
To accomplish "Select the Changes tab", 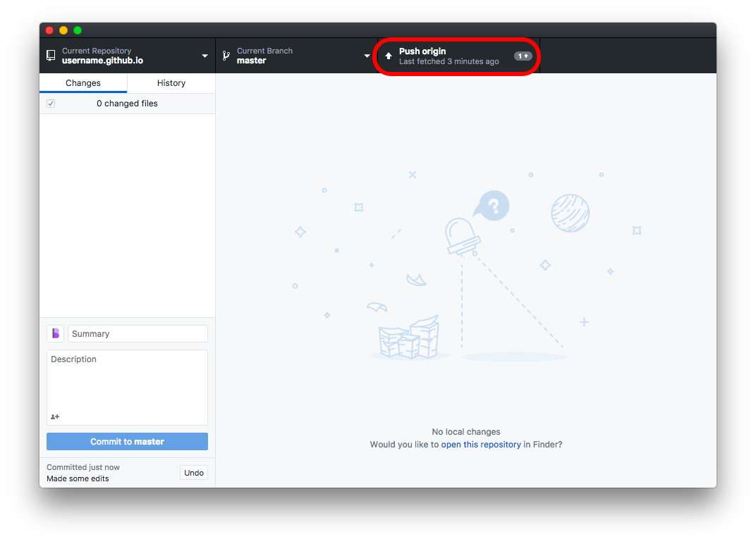I will click(x=83, y=82).
